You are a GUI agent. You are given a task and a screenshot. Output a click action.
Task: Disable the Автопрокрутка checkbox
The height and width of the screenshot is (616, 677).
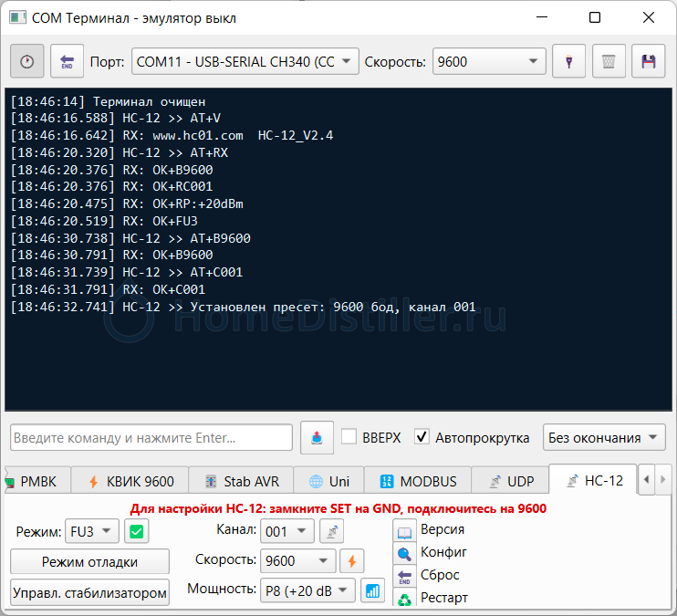point(422,437)
